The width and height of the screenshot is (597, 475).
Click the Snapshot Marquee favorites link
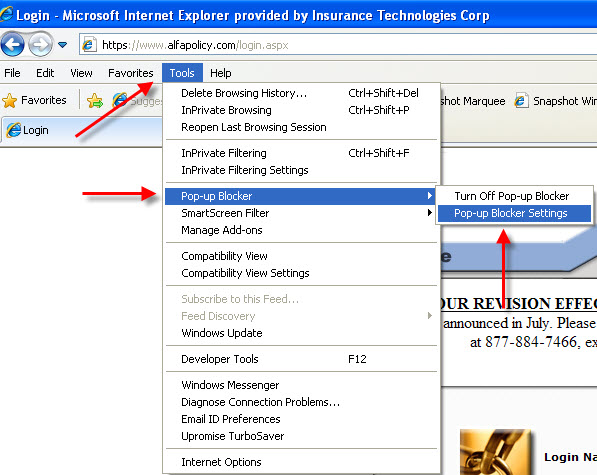click(x=473, y=101)
